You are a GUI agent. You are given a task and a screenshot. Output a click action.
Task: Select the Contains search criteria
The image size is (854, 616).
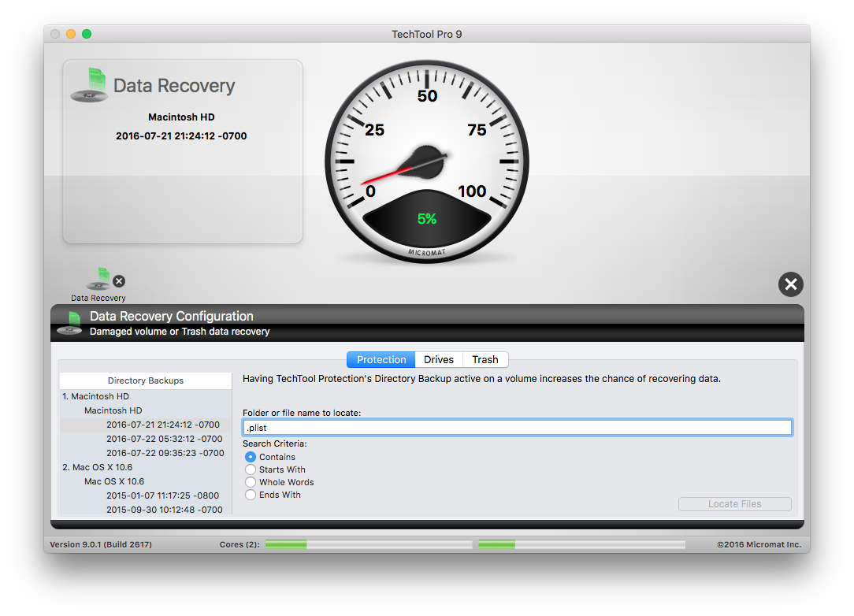pyautogui.click(x=251, y=457)
